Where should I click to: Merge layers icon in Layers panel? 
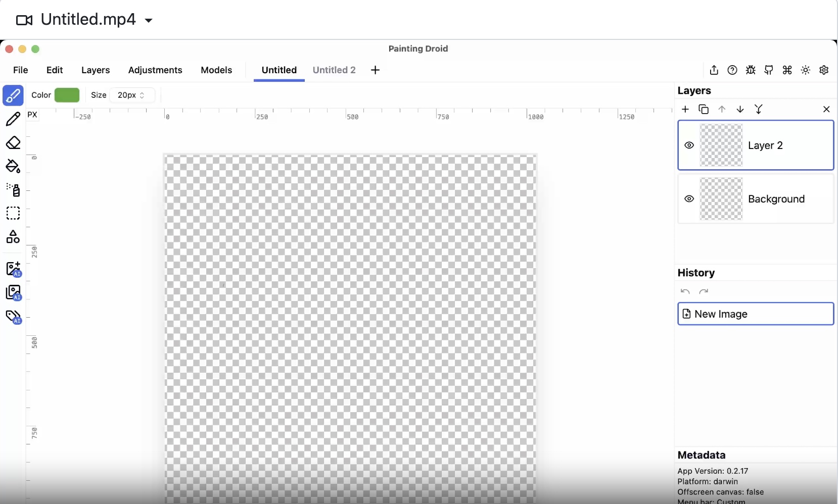point(759,109)
